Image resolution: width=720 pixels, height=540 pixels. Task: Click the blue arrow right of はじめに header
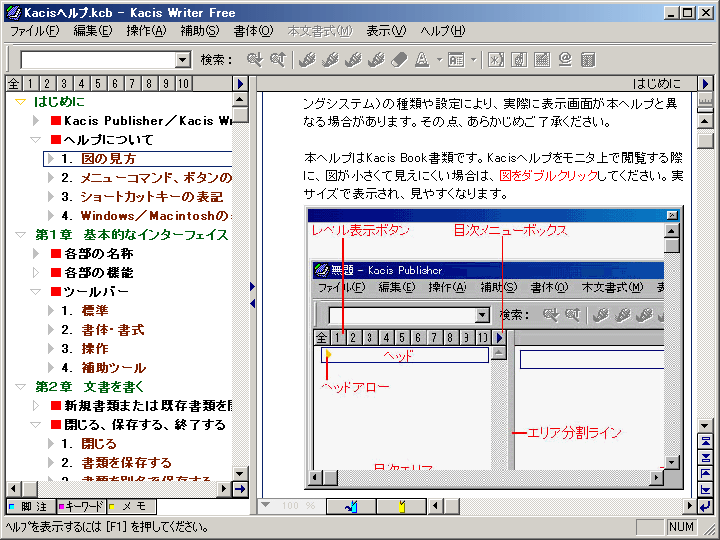(705, 84)
